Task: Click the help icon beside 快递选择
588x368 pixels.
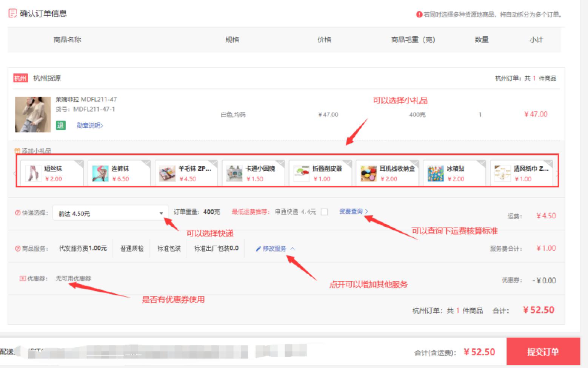Action: 17,213
